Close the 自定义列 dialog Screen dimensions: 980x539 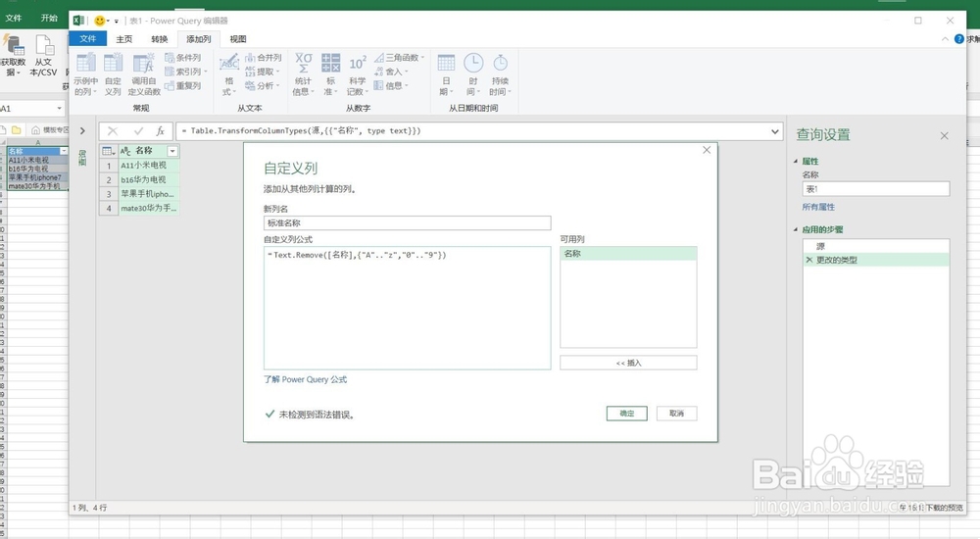click(x=707, y=150)
